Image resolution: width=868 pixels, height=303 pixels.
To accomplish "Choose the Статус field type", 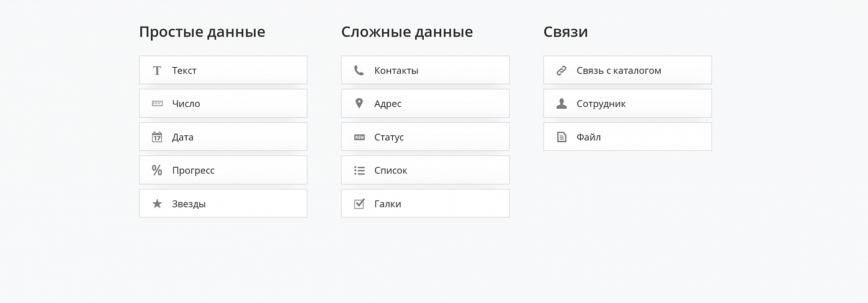I will (x=425, y=137).
